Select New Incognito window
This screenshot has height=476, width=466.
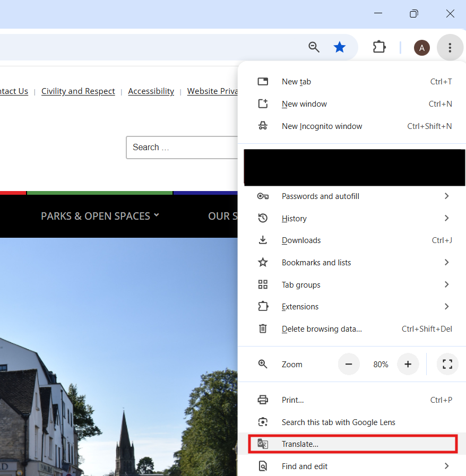click(352, 126)
